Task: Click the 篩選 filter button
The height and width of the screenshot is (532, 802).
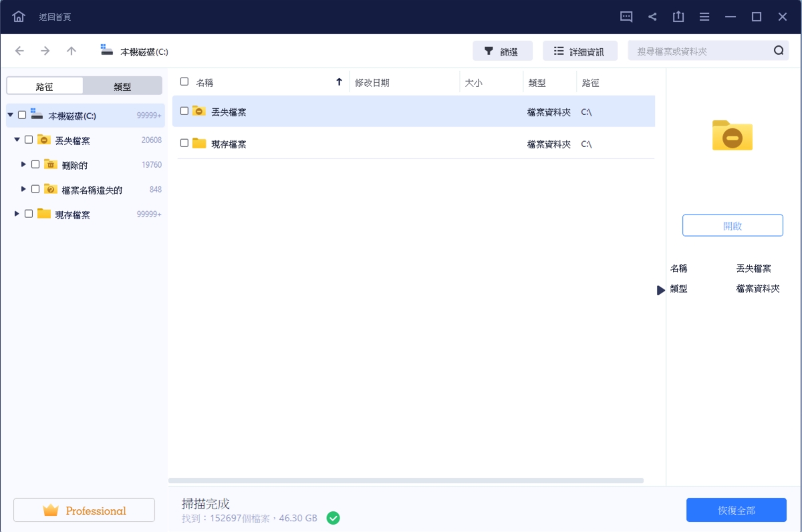Action: tap(503, 51)
